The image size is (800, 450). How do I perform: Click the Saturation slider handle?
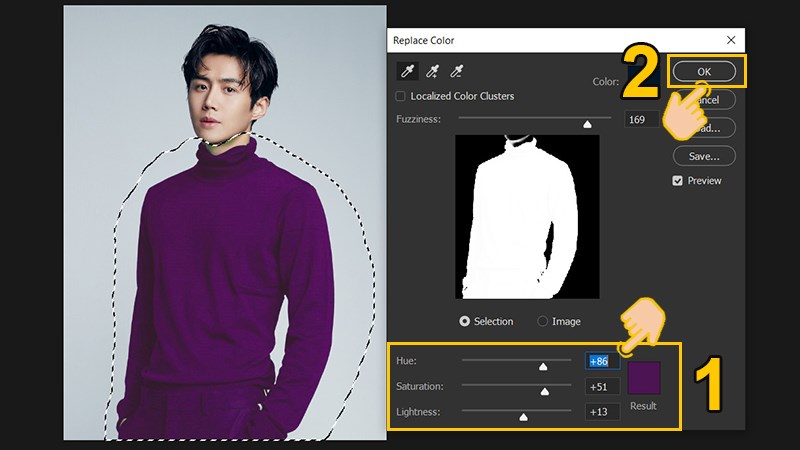coord(545,391)
